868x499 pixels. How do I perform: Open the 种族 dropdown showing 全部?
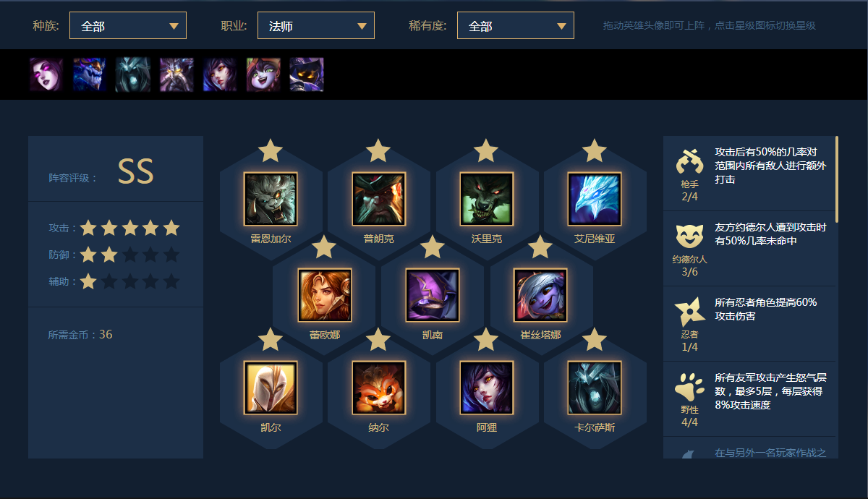128,25
